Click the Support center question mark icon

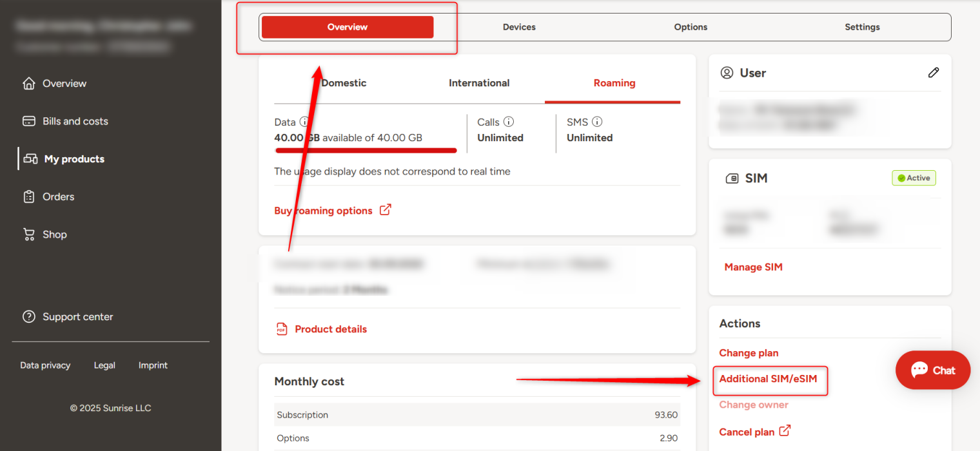(x=28, y=317)
